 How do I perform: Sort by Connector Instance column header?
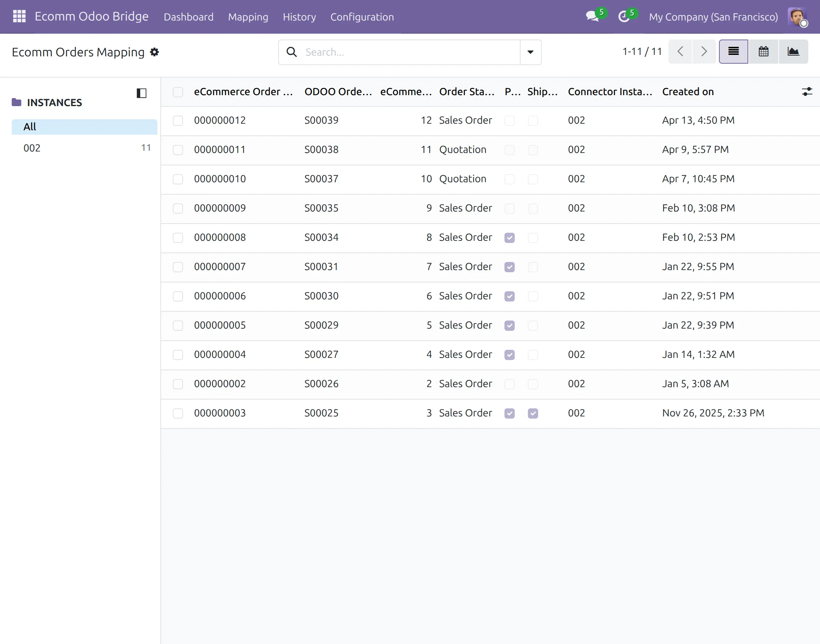610,91
